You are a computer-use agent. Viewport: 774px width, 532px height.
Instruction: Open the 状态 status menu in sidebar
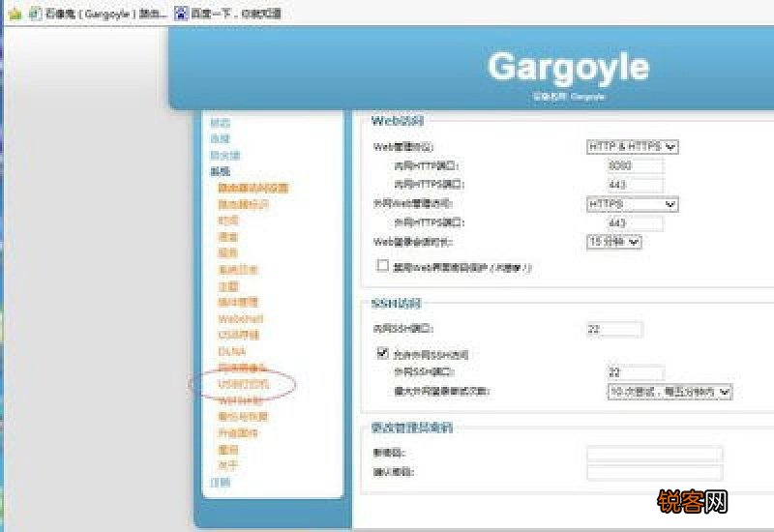pos(221,123)
